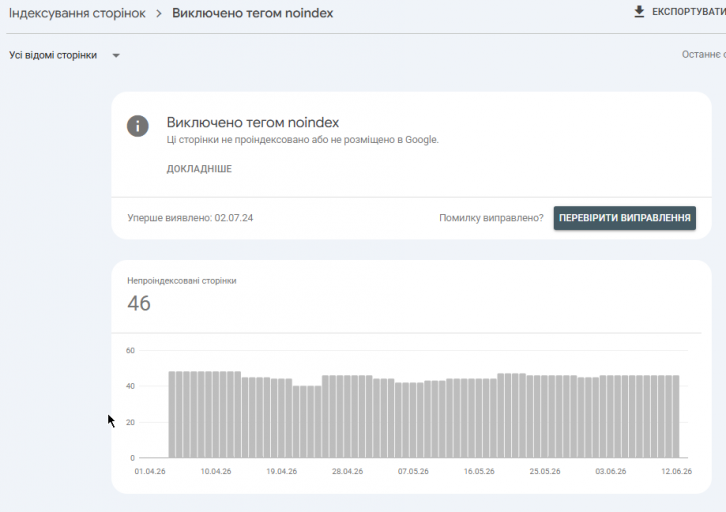The height and width of the screenshot is (512, 726).
Task: Click the y-axis label 60
Action: [x=130, y=350]
